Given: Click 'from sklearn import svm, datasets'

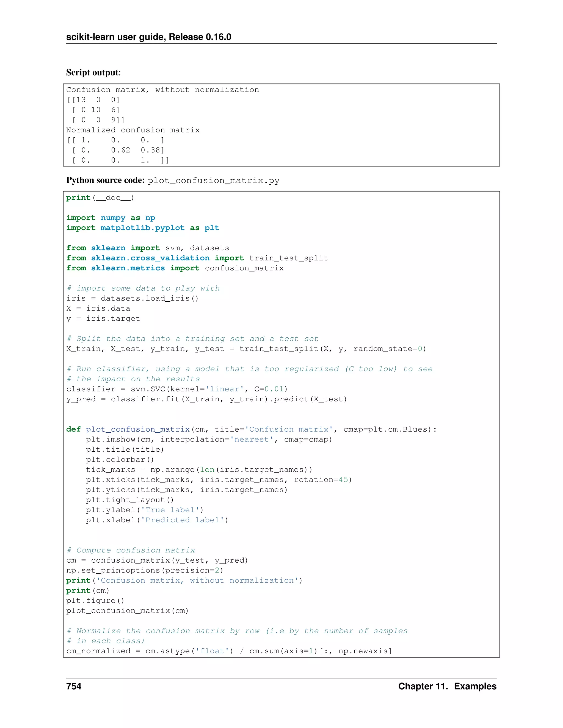Looking at the screenshot, I should tap(148, 248).
